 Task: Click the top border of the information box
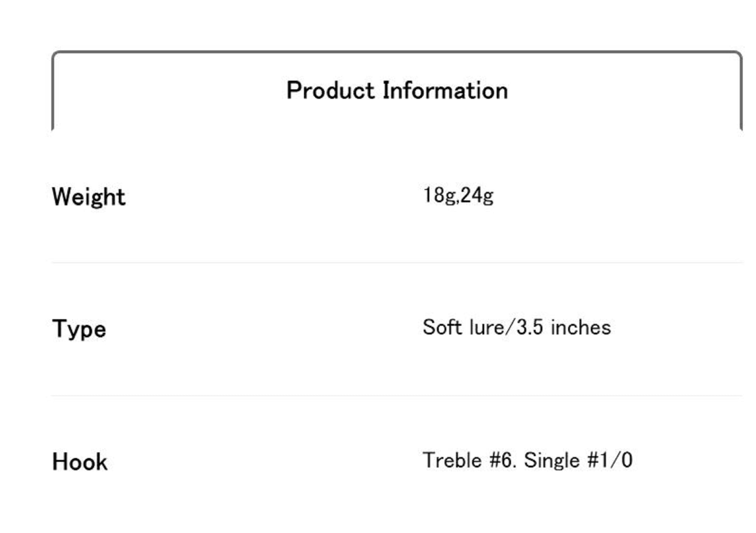(x=397, y=52)
